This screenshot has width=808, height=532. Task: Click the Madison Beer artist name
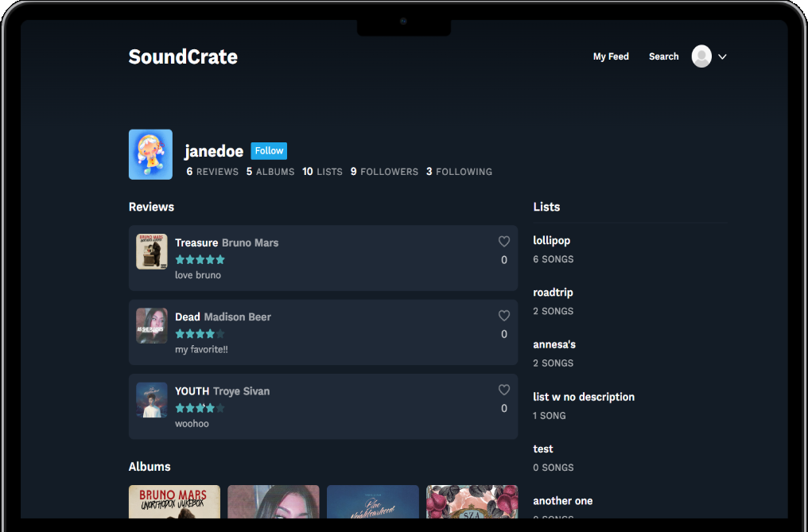pyautogui.click(x=238, y=317)
